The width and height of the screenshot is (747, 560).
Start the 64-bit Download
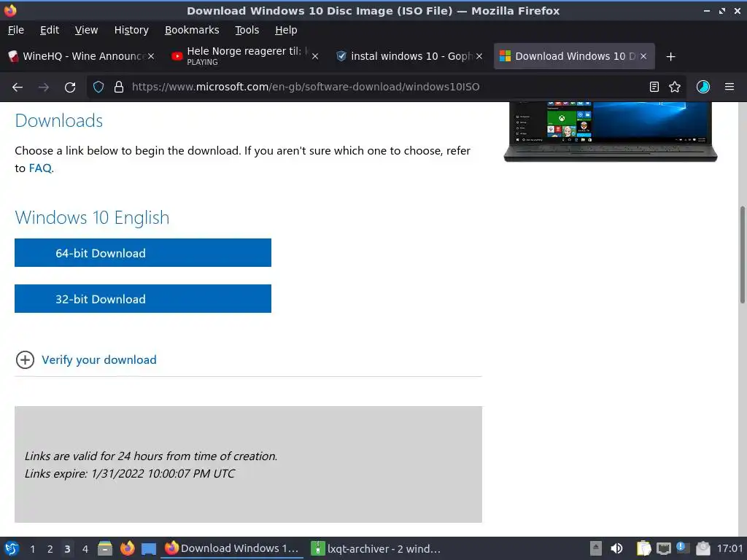[143, 253]
